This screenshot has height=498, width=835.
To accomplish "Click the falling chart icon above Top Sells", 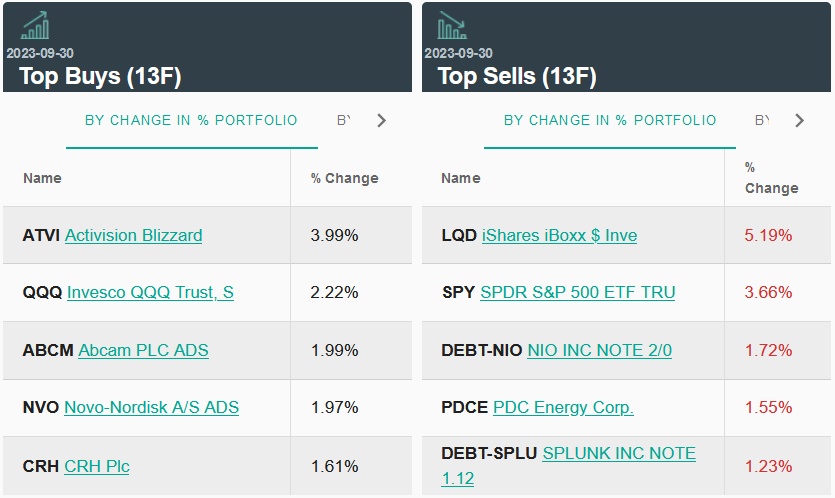I will [x=452, y=26].
